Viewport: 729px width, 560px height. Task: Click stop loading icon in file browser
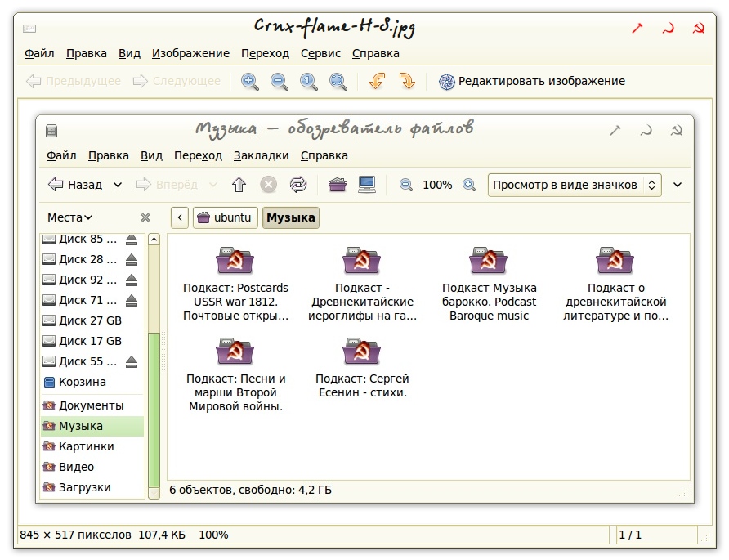(268, 185)
